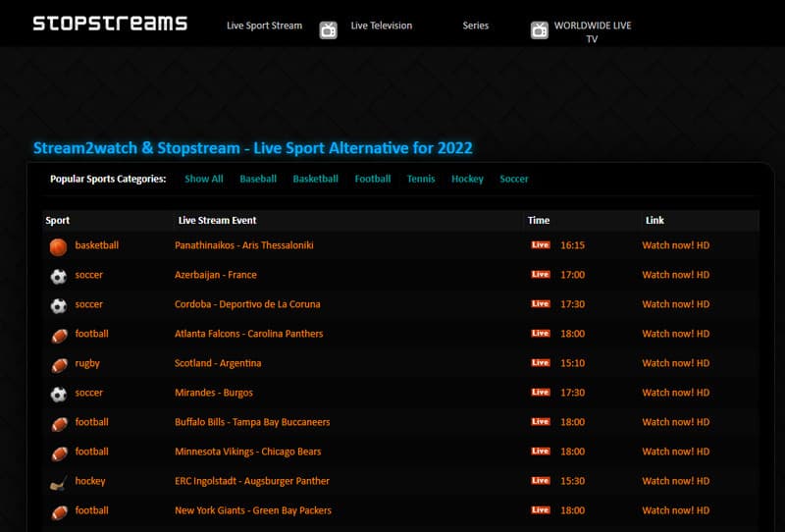Click the football icon for Atlanta Falcons row
This screenshot has height=532, width=785.
coord(59,335)
